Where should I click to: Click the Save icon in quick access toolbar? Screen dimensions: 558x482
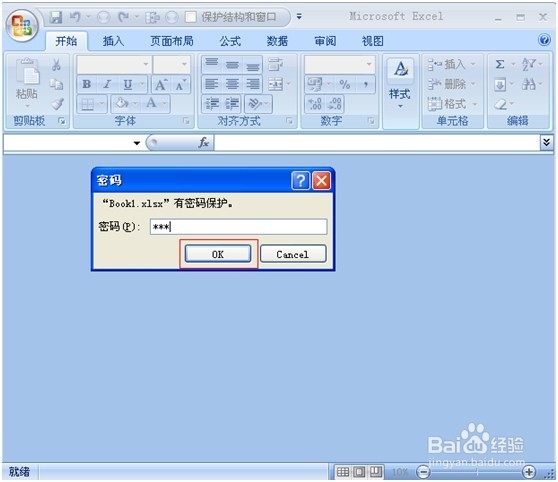(x=56, y=17)
